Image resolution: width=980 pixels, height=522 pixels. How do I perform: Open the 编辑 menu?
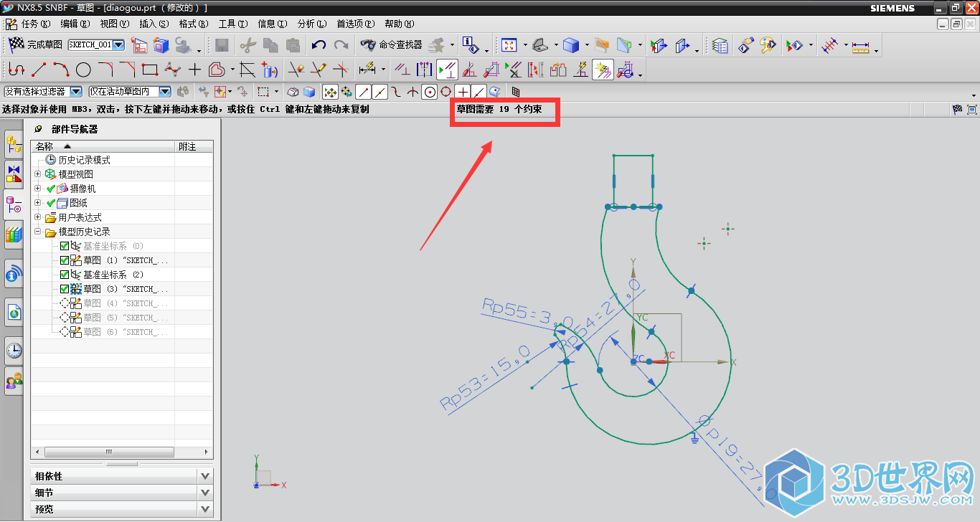pos(75,24)
